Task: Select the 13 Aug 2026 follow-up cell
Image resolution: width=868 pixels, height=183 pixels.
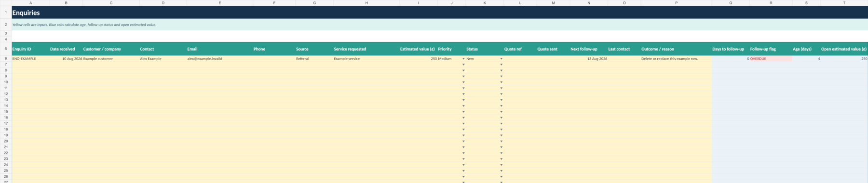Action: [x=588, y=59]
